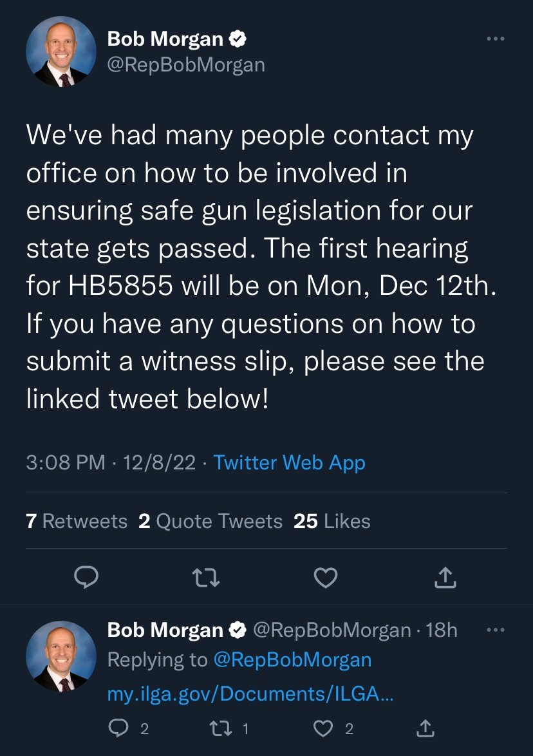This screenshot has width=533, height=756.
Task: Retweet the reply containing ilga.gov link
Action: click(221, 728)
